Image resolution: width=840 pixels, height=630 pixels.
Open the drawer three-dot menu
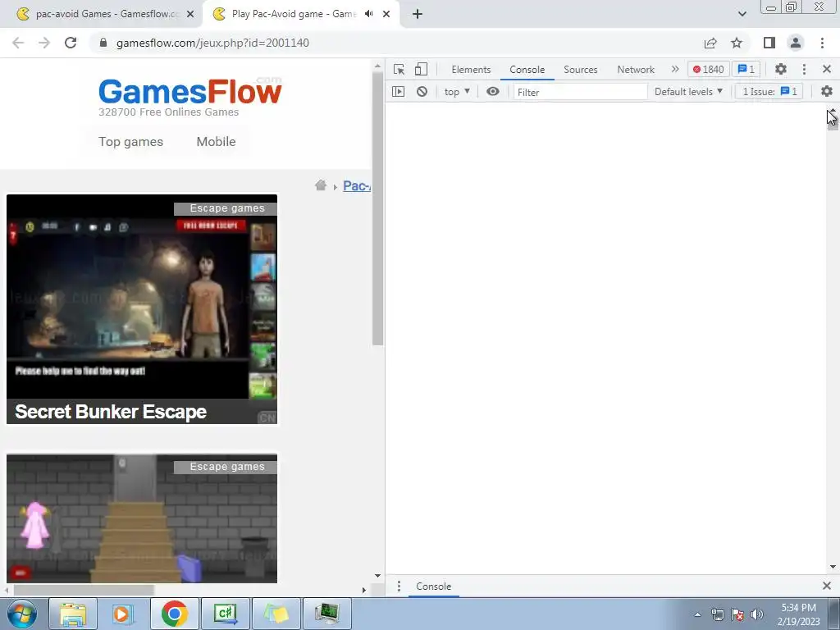[x=399, y=586]
